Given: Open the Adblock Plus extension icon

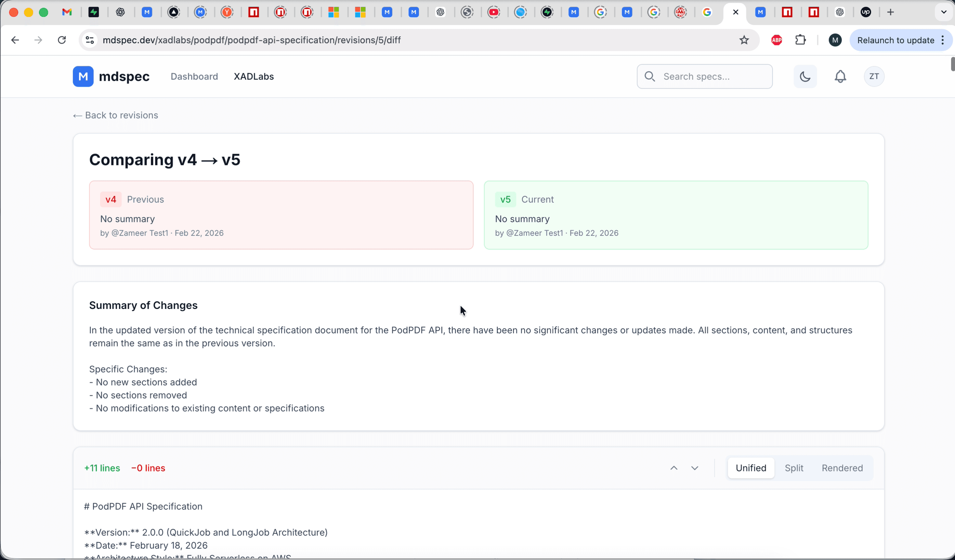Looking at the screenshot, I should click(x=776, y=40).
